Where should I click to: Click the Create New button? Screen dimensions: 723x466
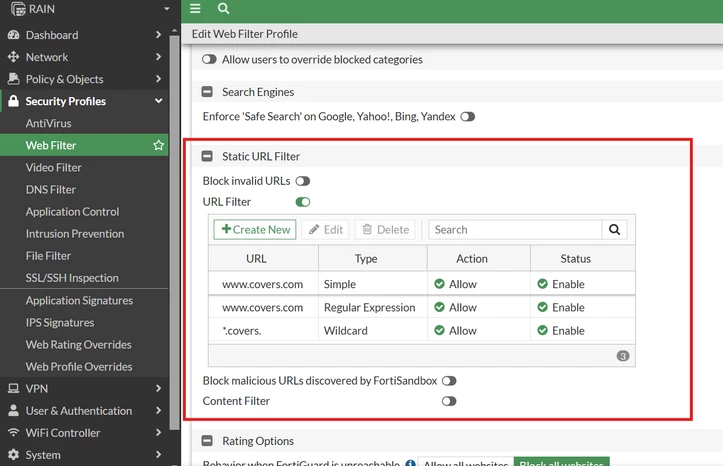pyautogui.click(x=255, y=230)
